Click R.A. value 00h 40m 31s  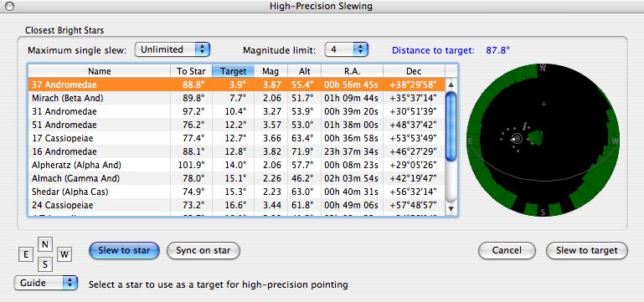(351, 192)
